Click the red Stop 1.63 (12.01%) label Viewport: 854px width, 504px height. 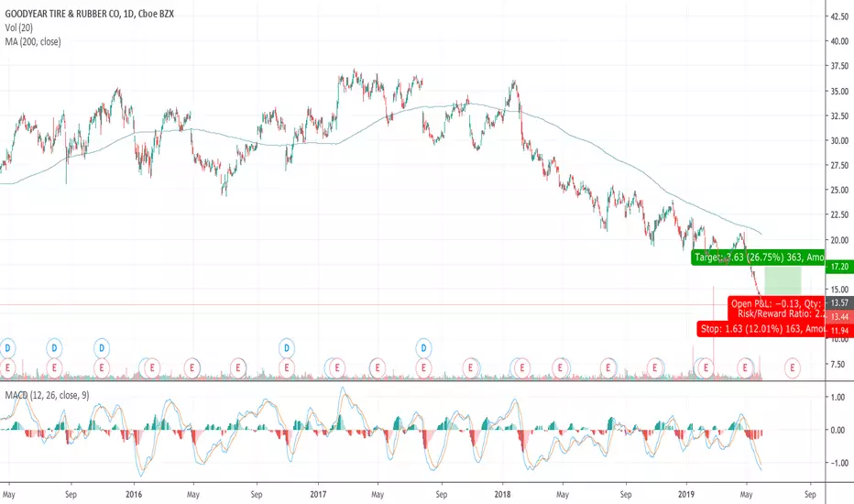(761, 329)
